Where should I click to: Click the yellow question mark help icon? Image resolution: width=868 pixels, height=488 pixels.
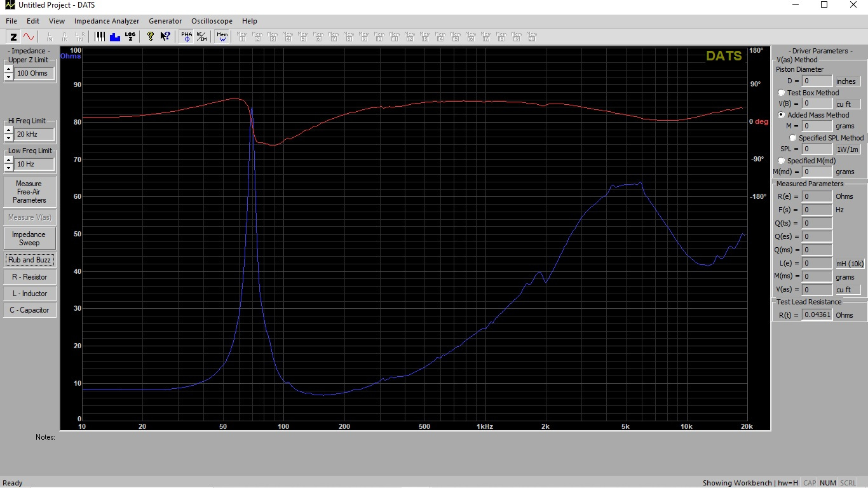(151, 37)
